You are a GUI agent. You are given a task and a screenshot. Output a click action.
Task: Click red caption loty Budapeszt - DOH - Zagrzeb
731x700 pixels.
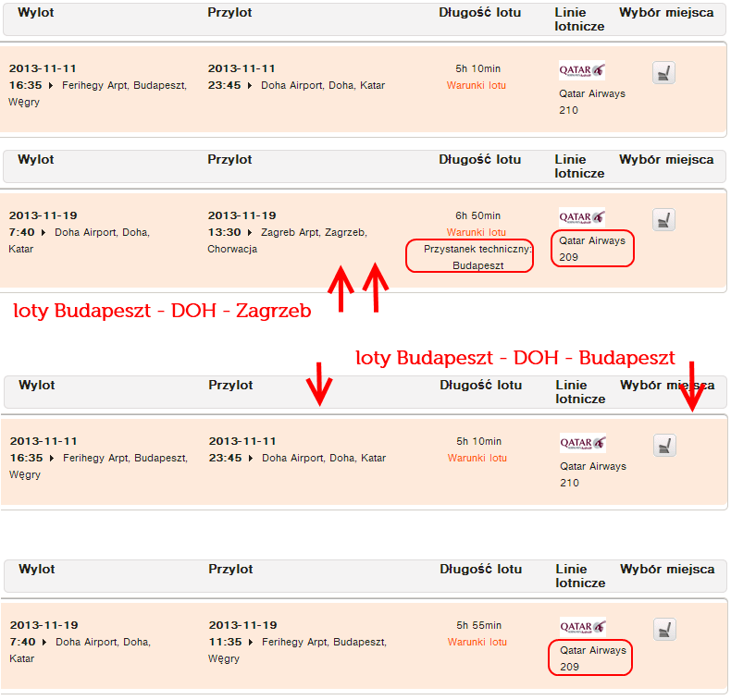tap(162, 312)
